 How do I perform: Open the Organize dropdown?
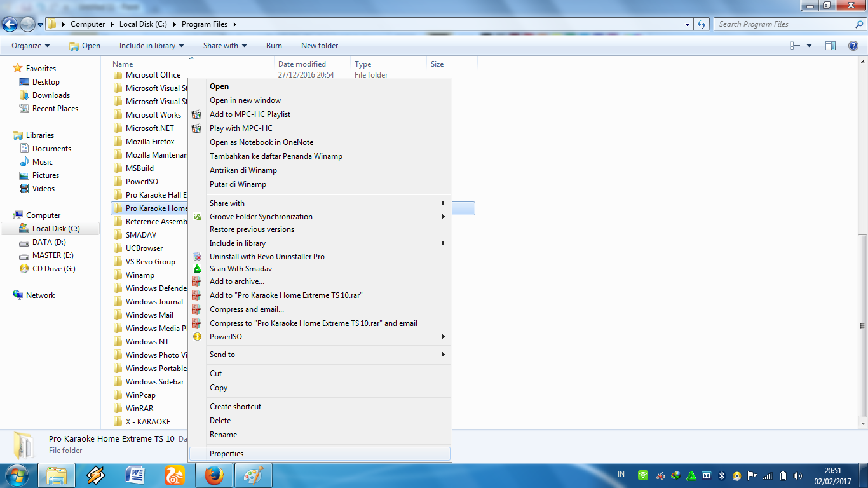coord(31,46)
